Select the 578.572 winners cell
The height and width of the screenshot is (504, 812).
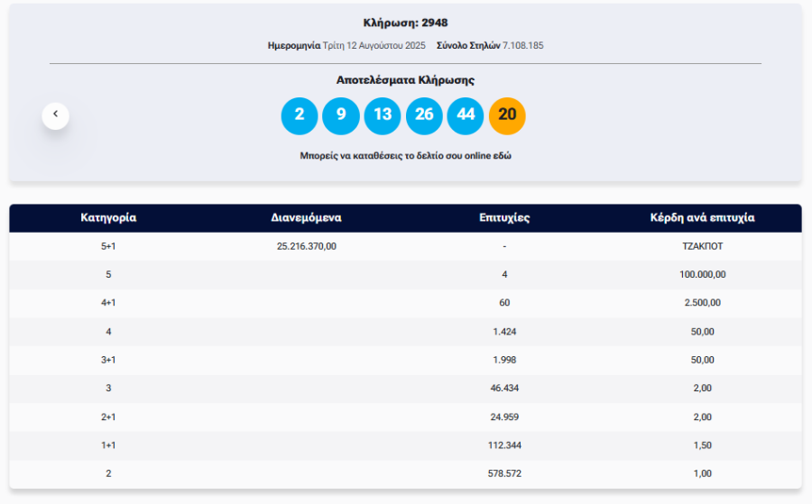(x=504, y=473)
